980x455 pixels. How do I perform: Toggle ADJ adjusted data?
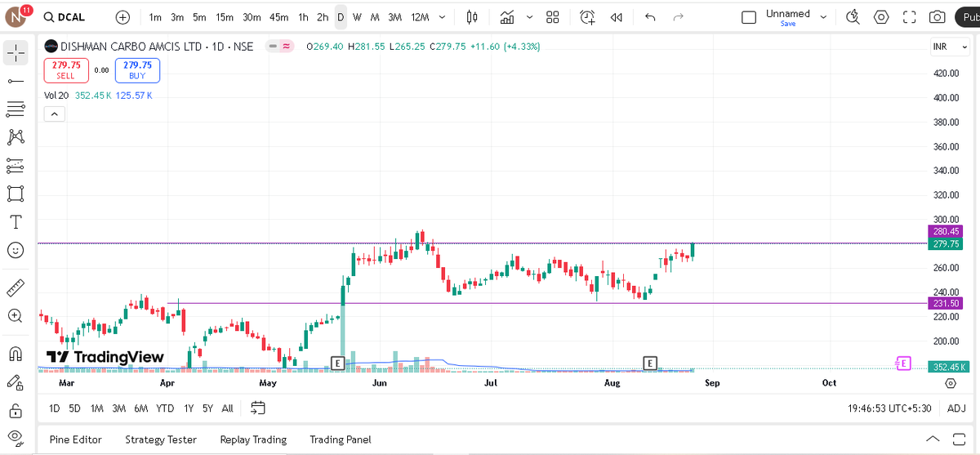(956, 408)
